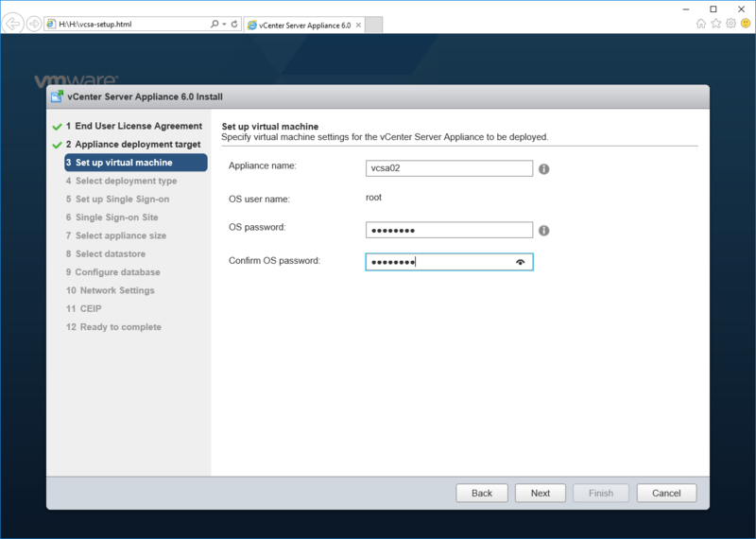Click the Back button
Viewport: 756px width, 539px height.
tap(482, 494)
